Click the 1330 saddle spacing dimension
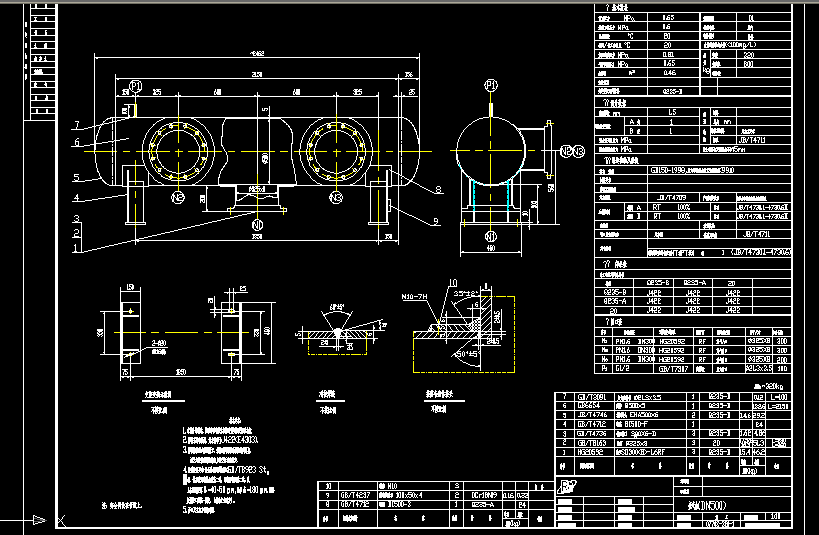This screenshot has height=535, width=819. pyautogui.click(x=257, y=237)
